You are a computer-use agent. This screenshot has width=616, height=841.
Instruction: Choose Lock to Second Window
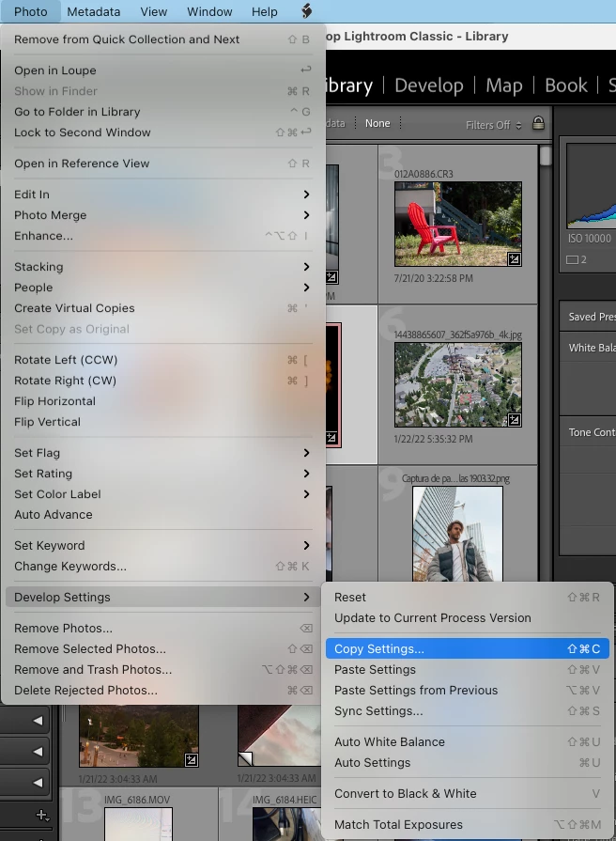162,132
